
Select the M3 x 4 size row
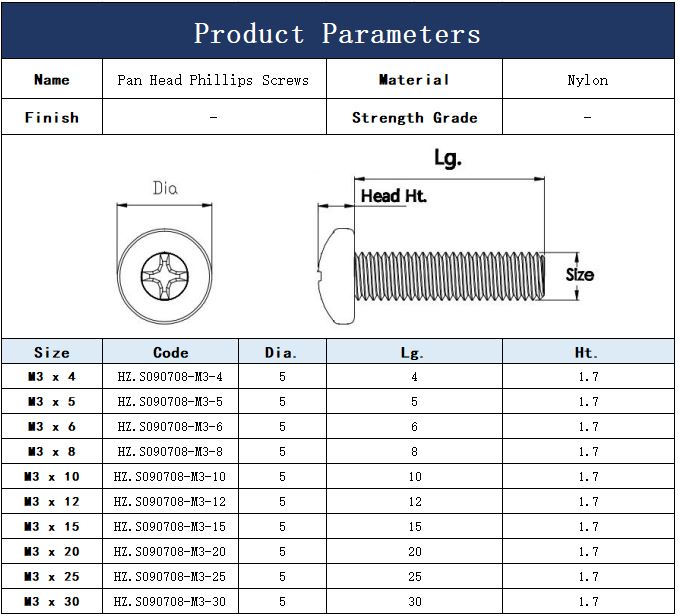pos(52,377)
